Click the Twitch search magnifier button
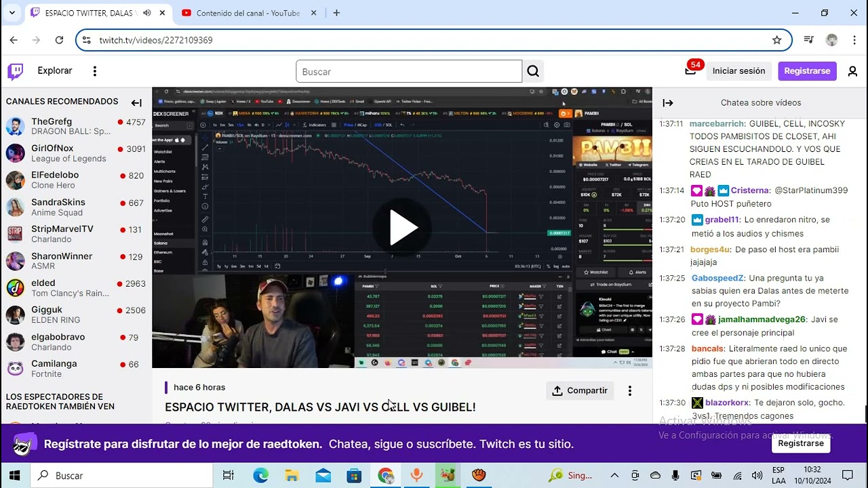Image resolution: width=868 pixels, height=488 pixels. coord(533,71)
